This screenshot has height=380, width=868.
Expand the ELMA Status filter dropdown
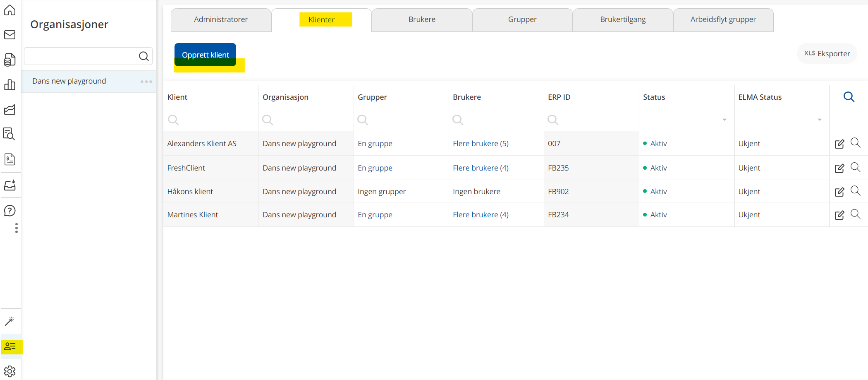pyautogui.click(x=819, y=120)
